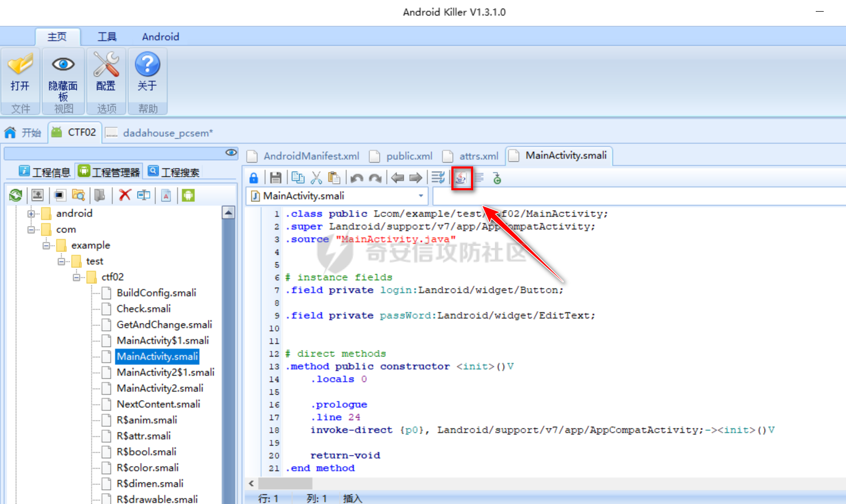Click the empty method selector field
This screenshot has height=504, width=846.
pyautogui.click(x=639, y=196)
